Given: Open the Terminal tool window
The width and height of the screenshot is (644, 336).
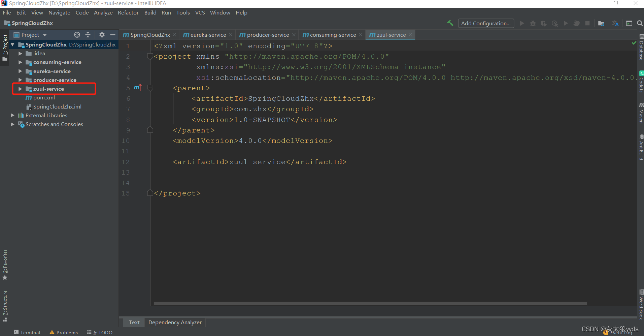Looking at the screenshot, I should (x=27, y=332).
